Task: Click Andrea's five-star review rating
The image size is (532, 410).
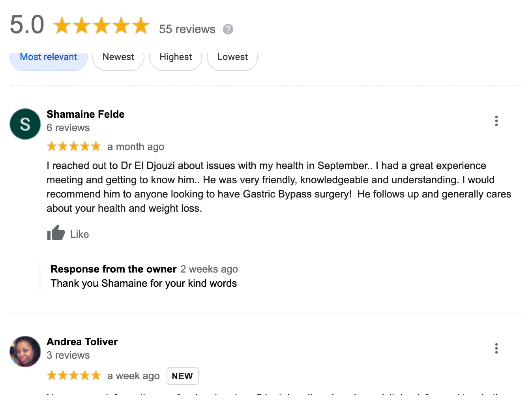Action: [74, 375]
